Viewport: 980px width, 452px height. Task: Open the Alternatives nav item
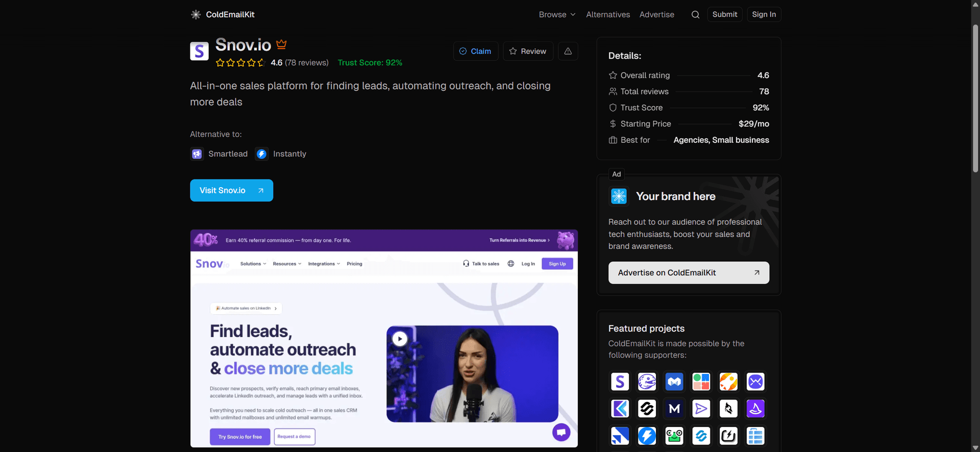click(608, 15)
